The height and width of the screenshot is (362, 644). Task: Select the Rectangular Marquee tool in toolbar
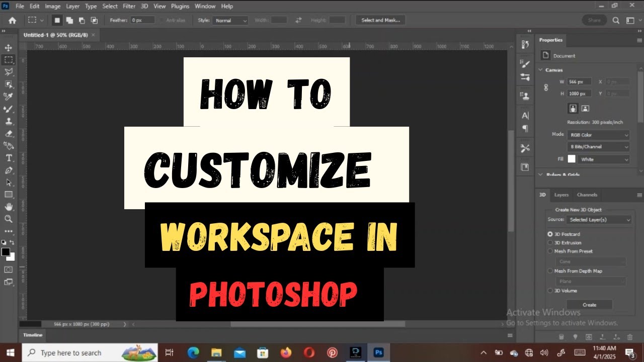pyautogui.click(x=9, y=60)
